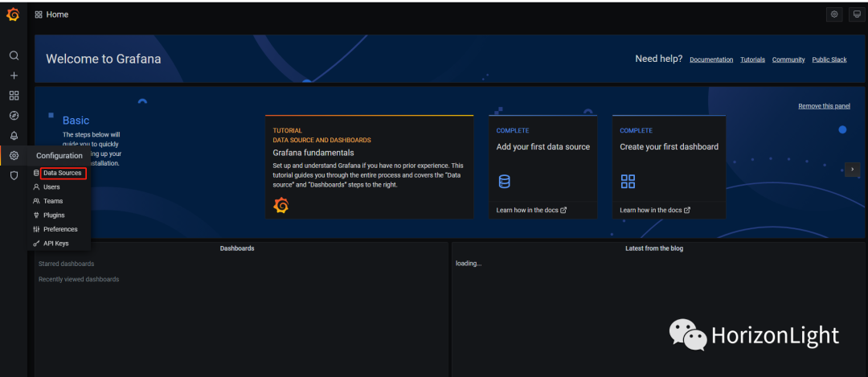Click Add your first data source card title
Viewport: 868px width, 377px height.
[x=543, y=147]
